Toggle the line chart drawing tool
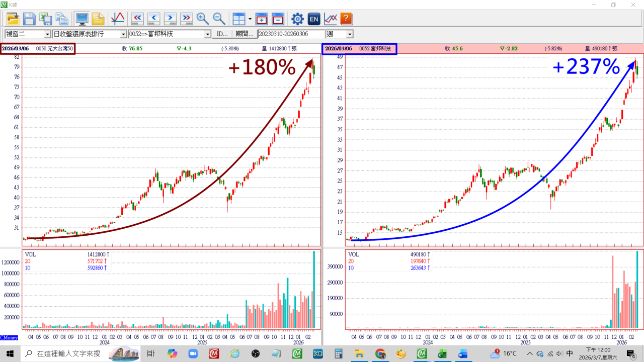Image resolution: width=644 pixels, height=362 pixels. [x=117, y=19]
